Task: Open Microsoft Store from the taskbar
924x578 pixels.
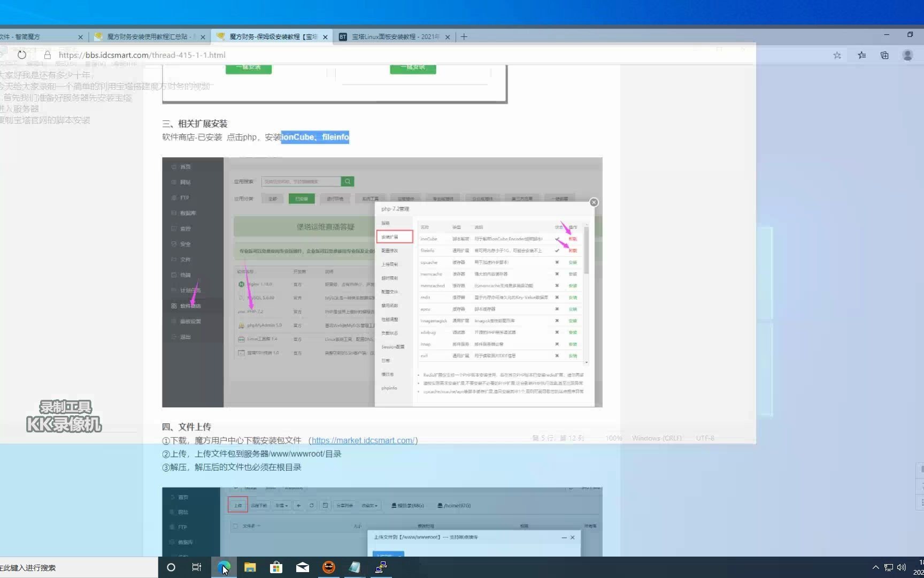Action: click(x=276, y=567)
